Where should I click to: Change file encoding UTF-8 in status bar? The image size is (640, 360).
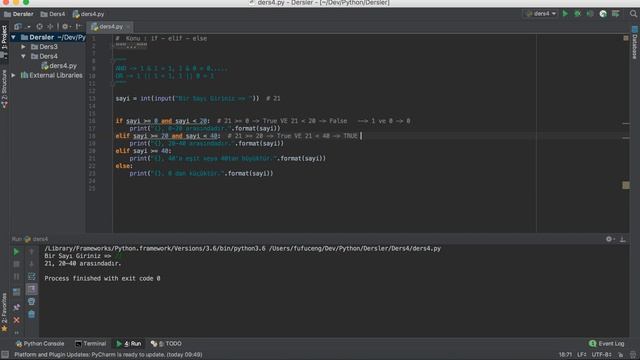pyautogui.click(x=602, y=355)
